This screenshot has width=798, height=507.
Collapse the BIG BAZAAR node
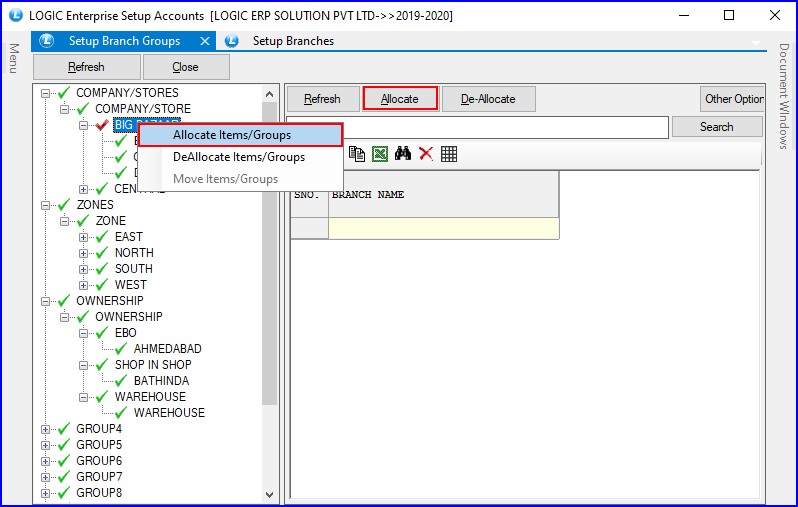pyautogui.click(x=83, y=125)
